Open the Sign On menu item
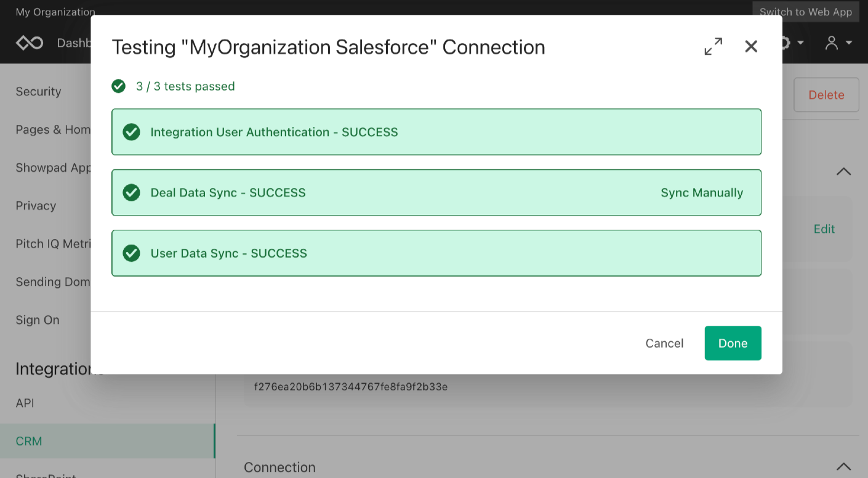The image size is (868, 478). tap(38, 320)
